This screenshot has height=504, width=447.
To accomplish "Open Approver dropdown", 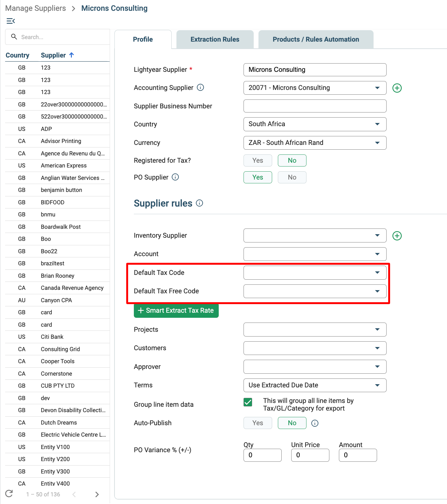I will (x=315, y=367).
